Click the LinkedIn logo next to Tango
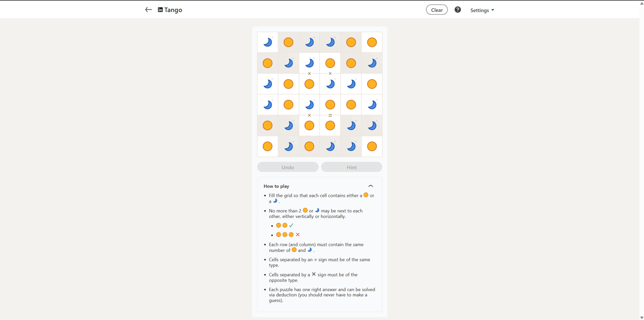 (160, 10)
